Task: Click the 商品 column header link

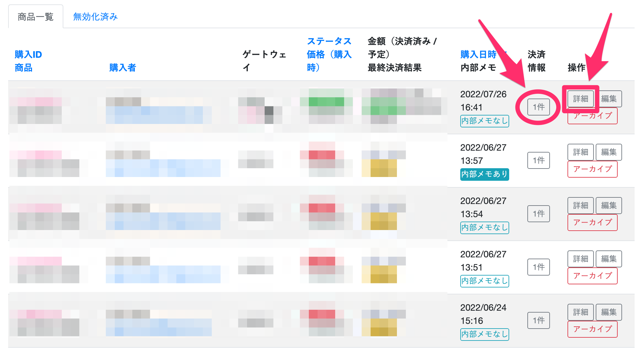Action: coord(24,67)
